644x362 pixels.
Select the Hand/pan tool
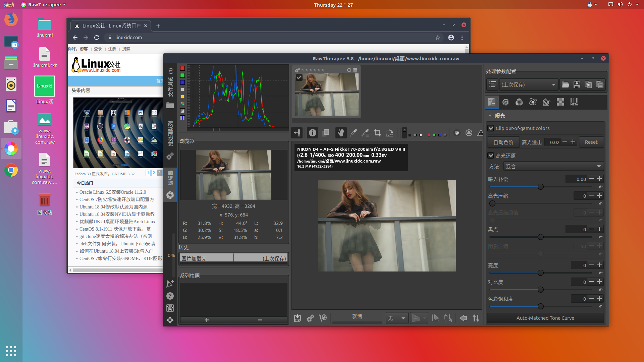point(341,132)
